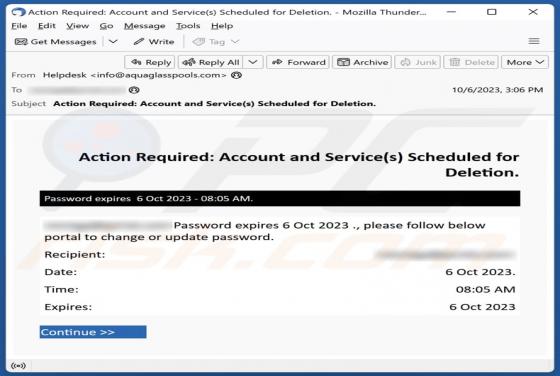Open the Edit menu

click(x=47, y=26)
